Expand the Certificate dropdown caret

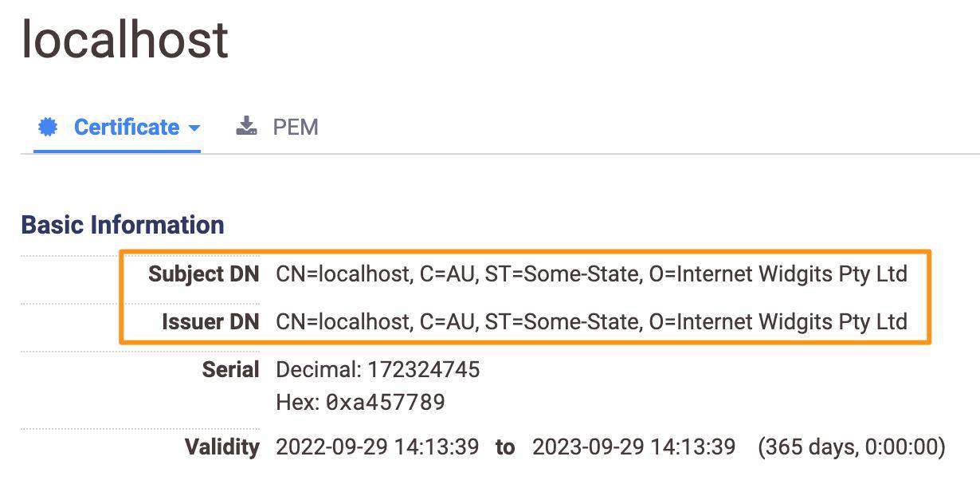[x=194, y=128]
